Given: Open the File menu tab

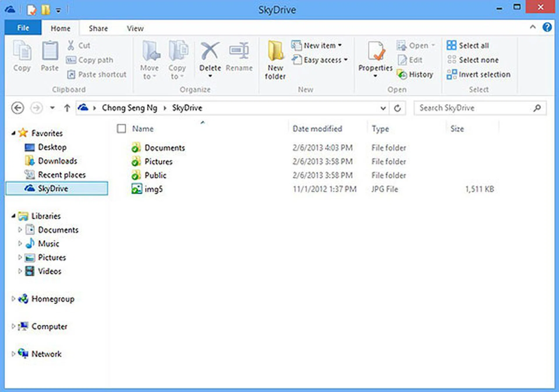Looking at the screenshot, I should (23, 28).
